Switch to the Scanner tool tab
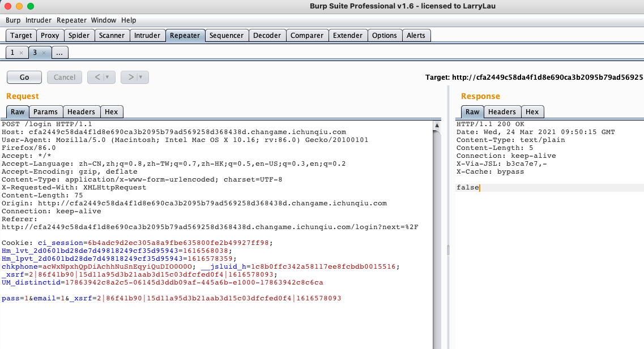The height and width of the screenshot is (349, 644). [112, 35]
